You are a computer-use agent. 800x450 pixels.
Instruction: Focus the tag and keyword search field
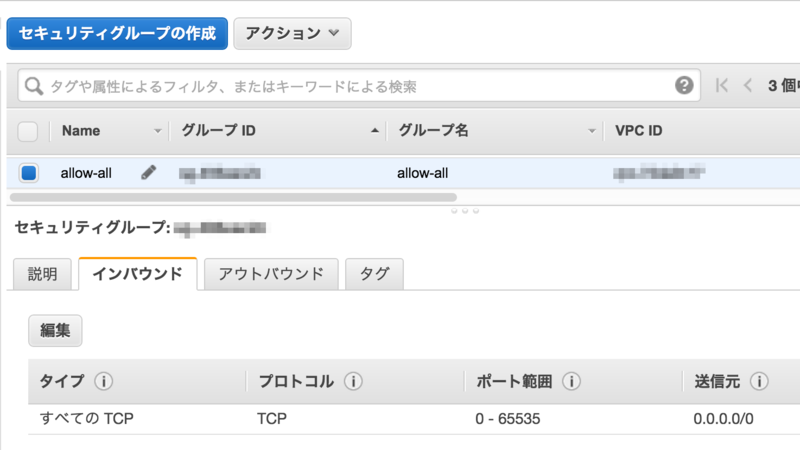[x=350, y=86]
